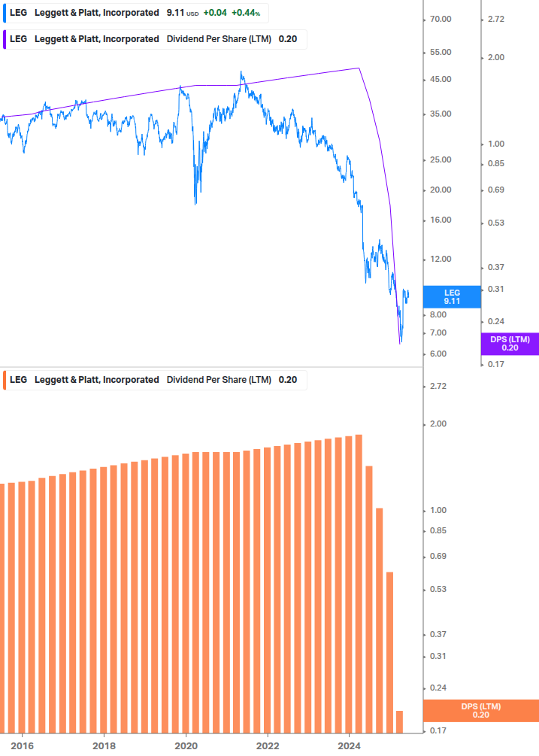The height and width of the screenshot is (756, 539).
Task: Click the purple DPS (LTM) 0.20 axis tag
Action: coord(510,344)
